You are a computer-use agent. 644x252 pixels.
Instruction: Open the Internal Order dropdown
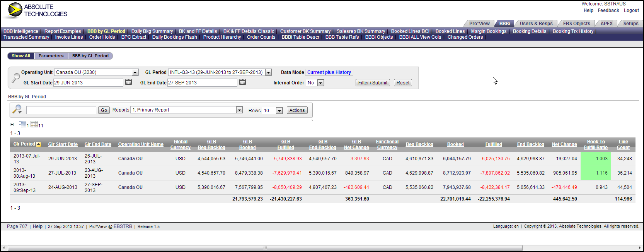click(320, 83)
